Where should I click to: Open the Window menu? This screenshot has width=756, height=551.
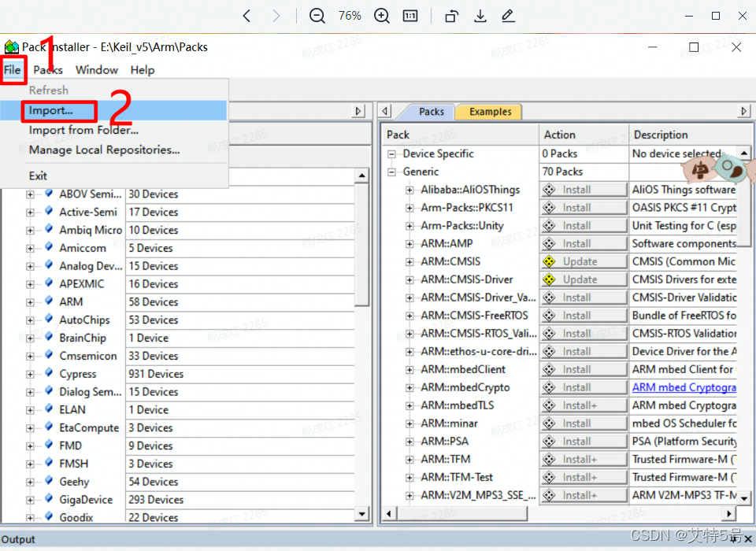[96, 70]
